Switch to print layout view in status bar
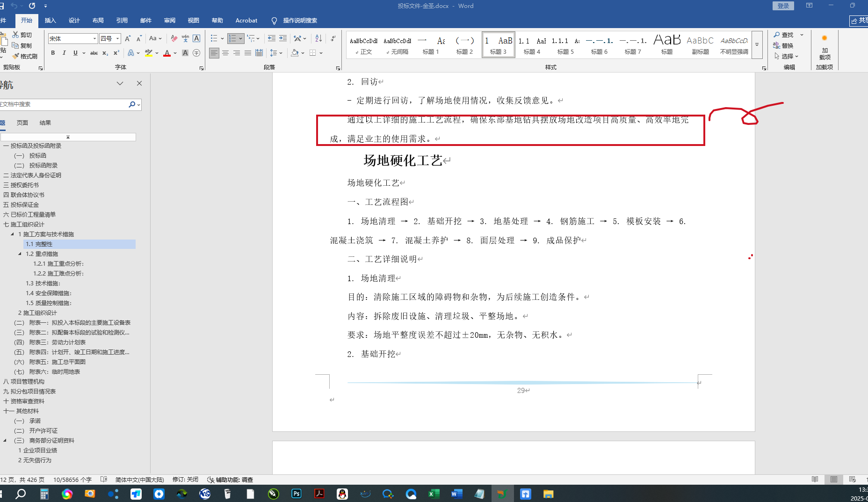 click(834, 480)
